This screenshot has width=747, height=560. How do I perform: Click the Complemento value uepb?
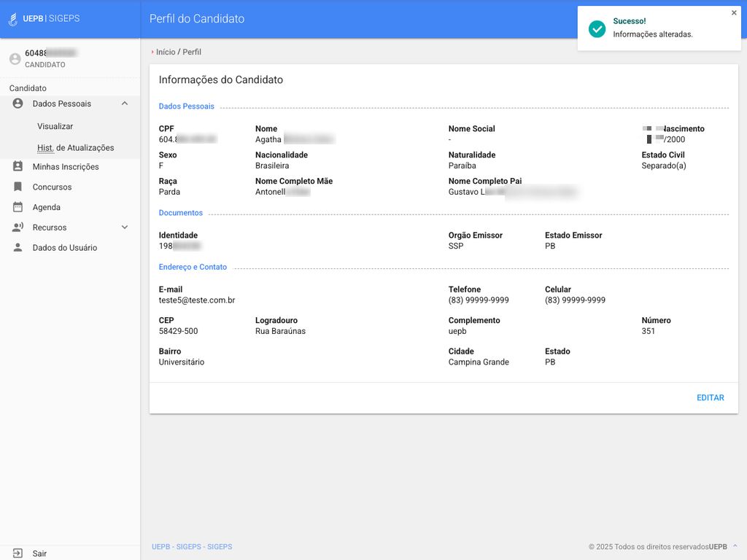[x=457, y=331]
